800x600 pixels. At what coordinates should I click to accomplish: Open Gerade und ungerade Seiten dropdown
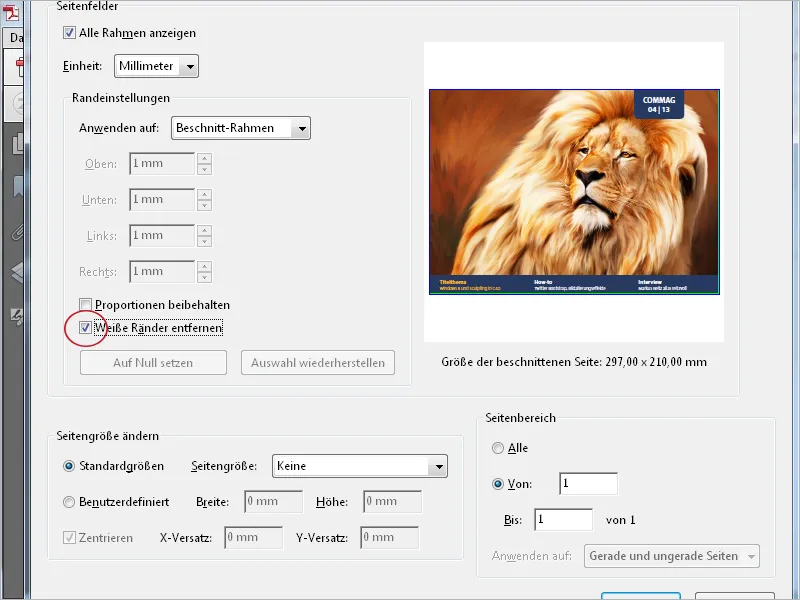[671, 556]
